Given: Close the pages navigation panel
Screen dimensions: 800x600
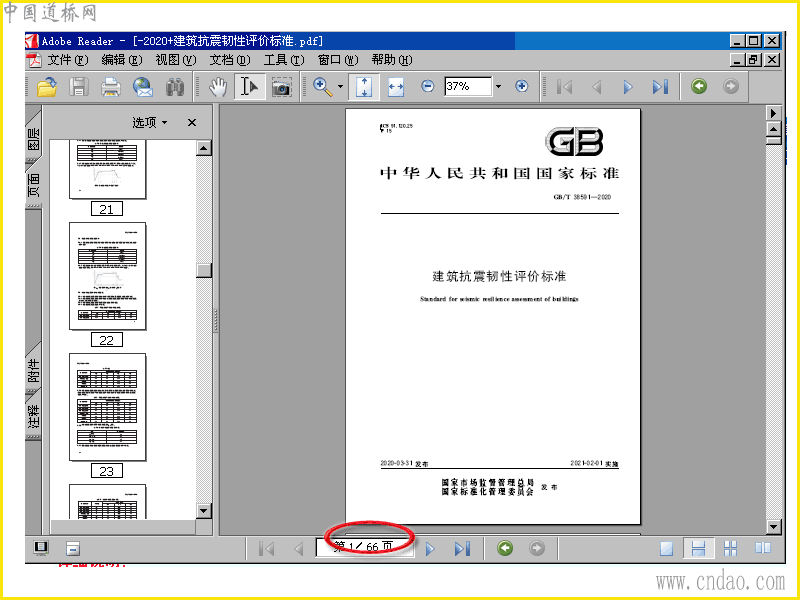Looking at the screenshot, I should click(x=192, y=122).
